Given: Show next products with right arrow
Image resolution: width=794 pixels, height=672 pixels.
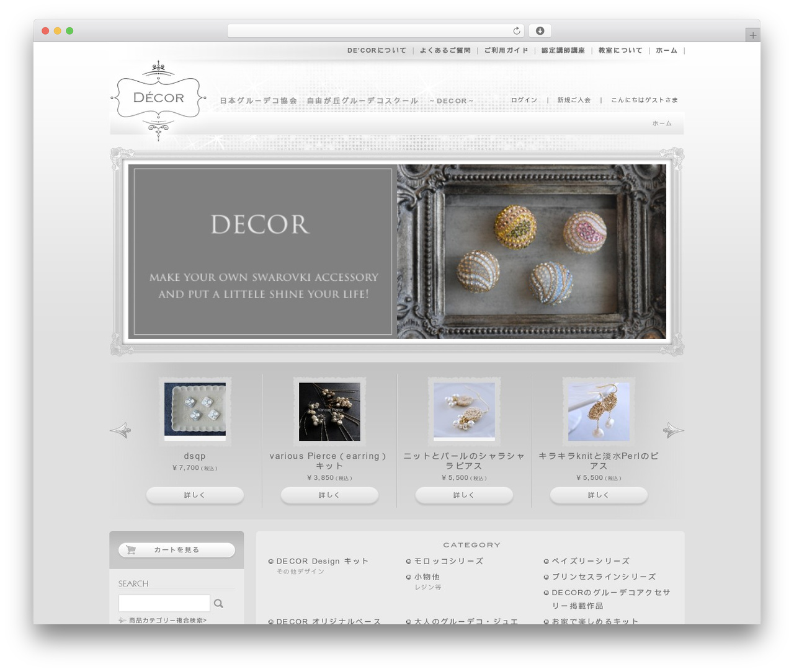Looking at the screenshot, I should [x=673, y=430].
